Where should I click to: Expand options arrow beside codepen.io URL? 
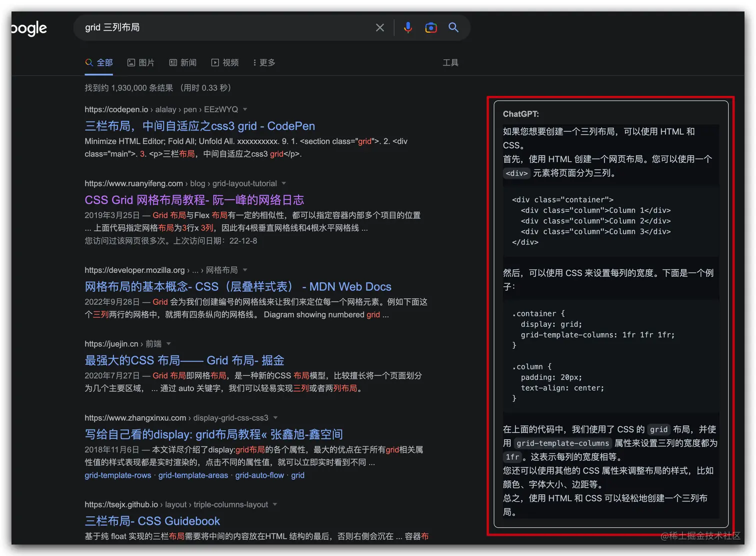(x=245, y=109)
